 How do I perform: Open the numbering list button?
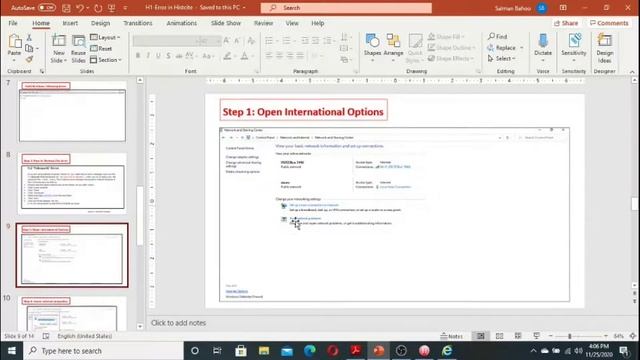287,40
